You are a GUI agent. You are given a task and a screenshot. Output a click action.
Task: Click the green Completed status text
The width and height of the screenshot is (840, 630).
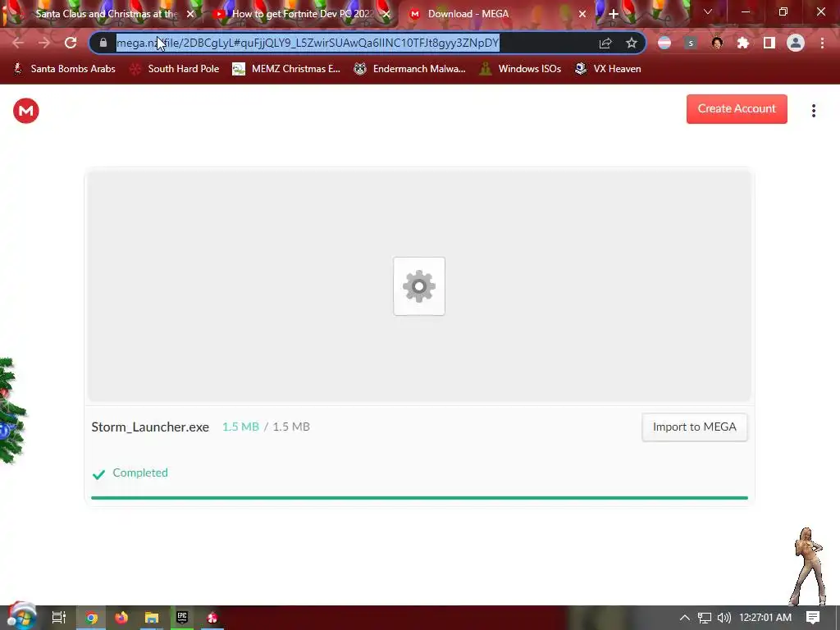139,472
